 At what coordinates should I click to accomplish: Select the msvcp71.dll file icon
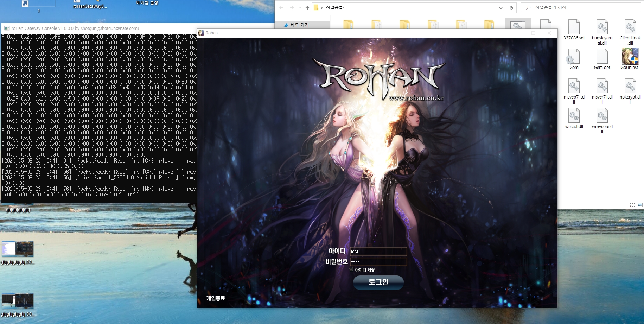tap(574, 91)
